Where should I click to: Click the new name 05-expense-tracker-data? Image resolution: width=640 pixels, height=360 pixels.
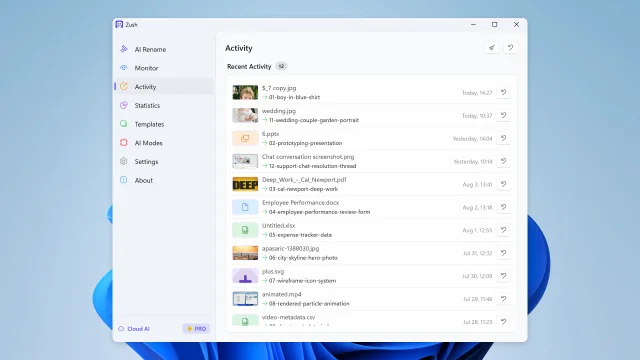point(300,235)
